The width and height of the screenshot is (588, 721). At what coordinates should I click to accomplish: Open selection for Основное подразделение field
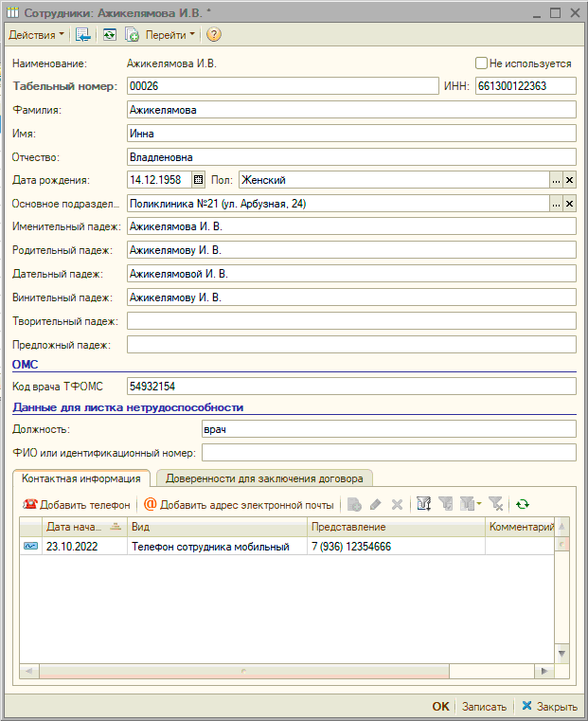point(556,204)
